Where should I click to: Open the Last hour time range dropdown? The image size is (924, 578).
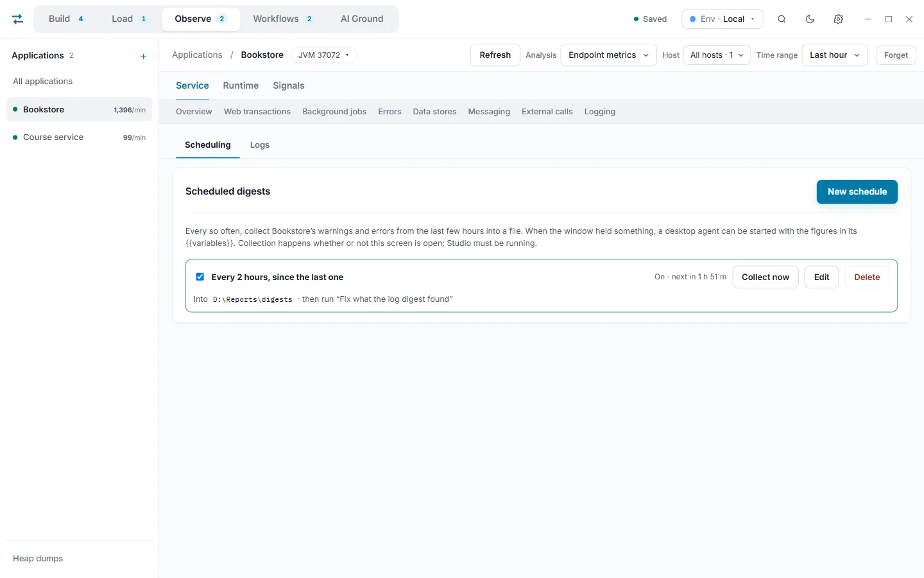[835, 55]
